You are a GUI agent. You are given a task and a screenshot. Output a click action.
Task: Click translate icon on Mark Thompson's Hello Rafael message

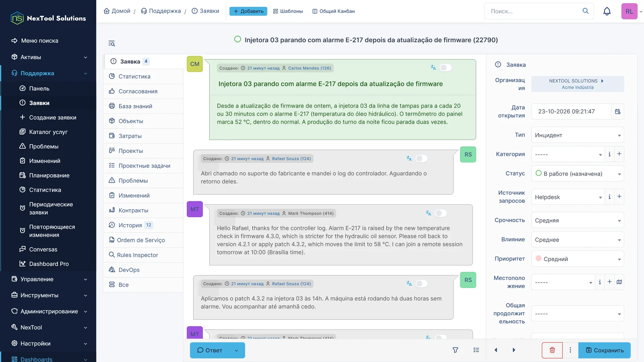click(428, 213)
